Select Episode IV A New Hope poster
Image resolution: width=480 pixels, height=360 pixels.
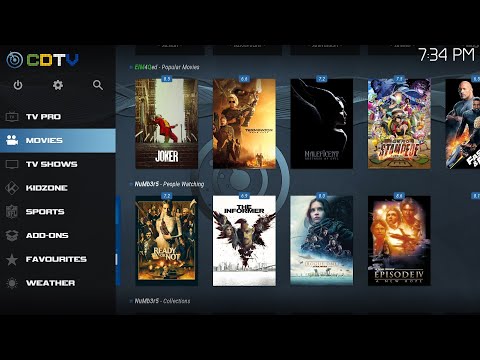pos(399,241)
